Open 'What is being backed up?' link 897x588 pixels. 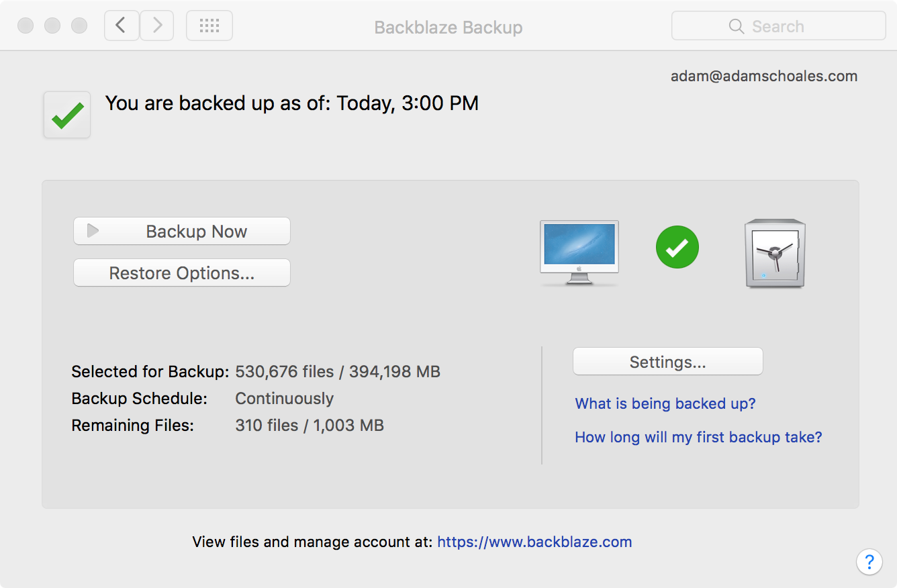pyautogui.click(x=665, y=403)
